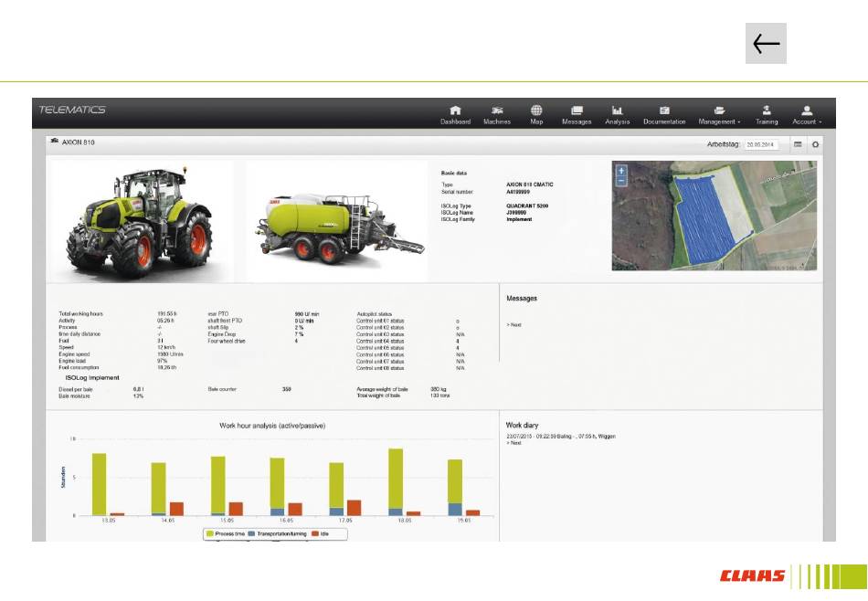The image size is (868, 601).
Task: Click the 'Control unit 01 status' row
Action: [x=408, y=321]
